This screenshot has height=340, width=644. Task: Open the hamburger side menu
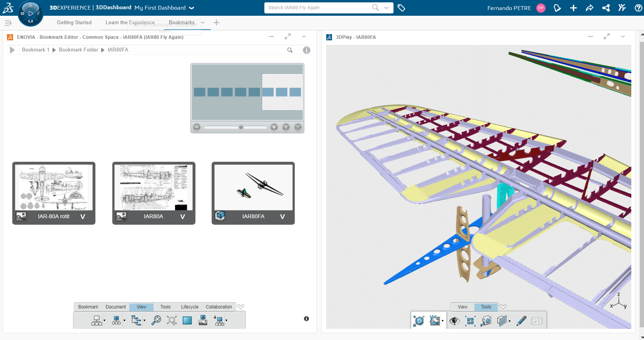[8, 23]
